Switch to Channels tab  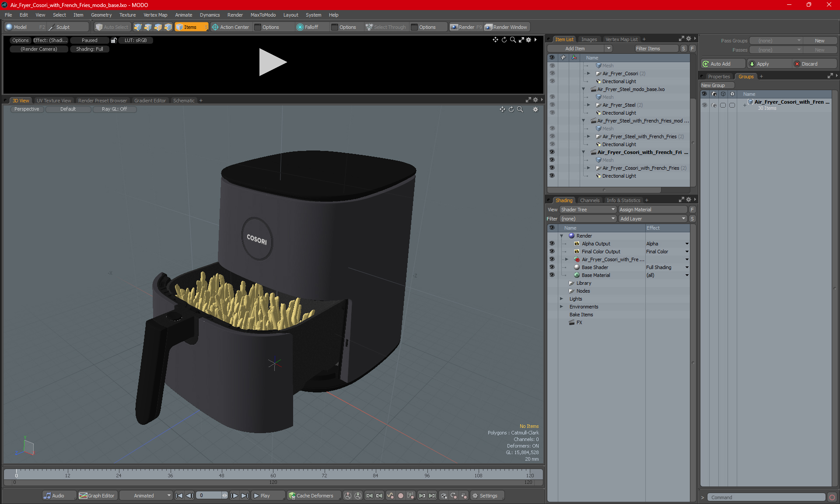coord(589,200)
